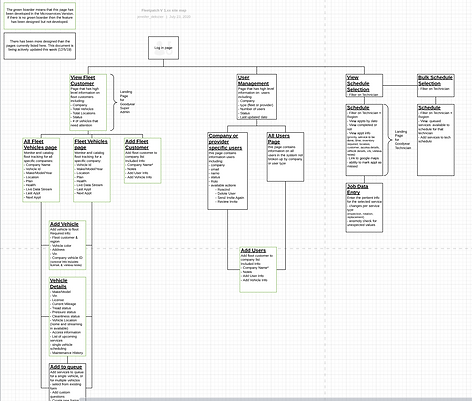Click '- Vehicle color' in Add Vehicle
This screenshot has height=401, width=472.
61,246
